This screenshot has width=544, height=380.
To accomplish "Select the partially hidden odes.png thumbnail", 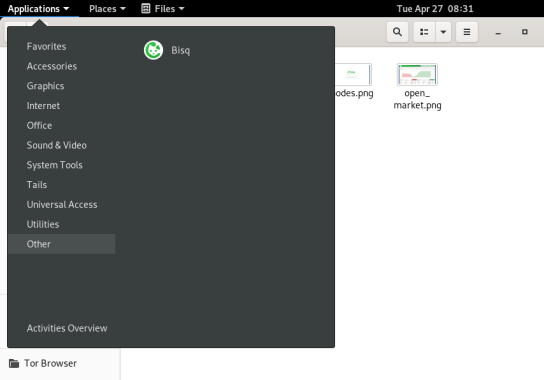I will (353, 74).
